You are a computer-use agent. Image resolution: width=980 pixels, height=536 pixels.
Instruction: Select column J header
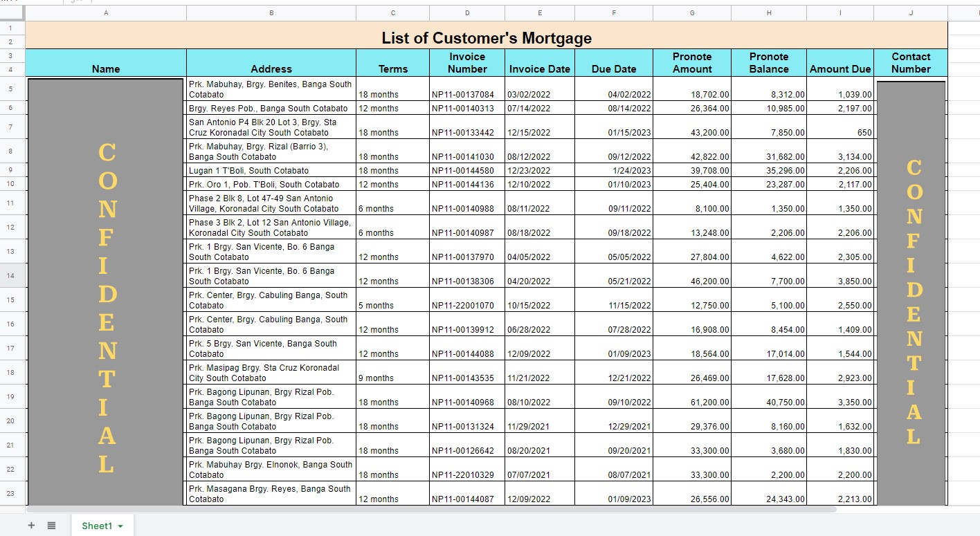[911, 13]
